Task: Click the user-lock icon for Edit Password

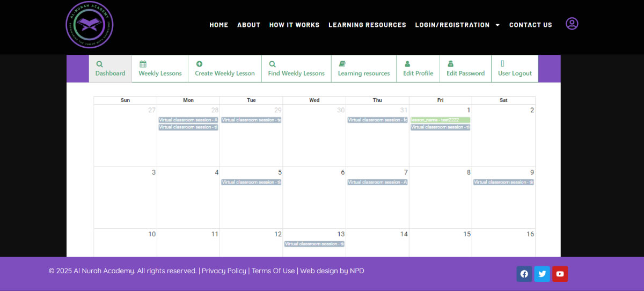Action: pos(451,64)
